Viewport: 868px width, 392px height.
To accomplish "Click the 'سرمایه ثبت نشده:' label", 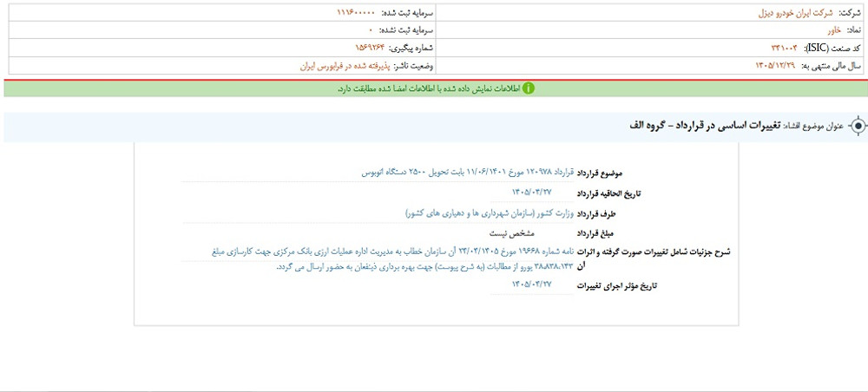I will tap(405, 30).
